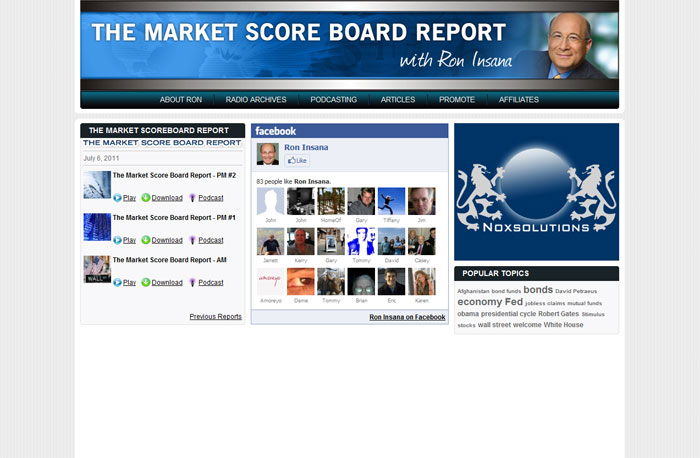The width and height of the screenshot is (700, 458).
Task: Go to Radio Archives
Action: coord(256,100)
